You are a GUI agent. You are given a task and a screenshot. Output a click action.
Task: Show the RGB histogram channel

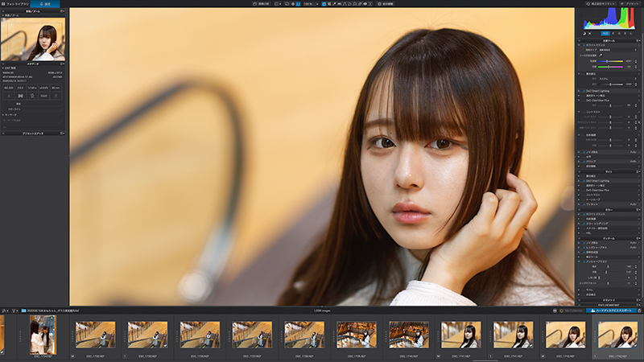coord(605,34)
